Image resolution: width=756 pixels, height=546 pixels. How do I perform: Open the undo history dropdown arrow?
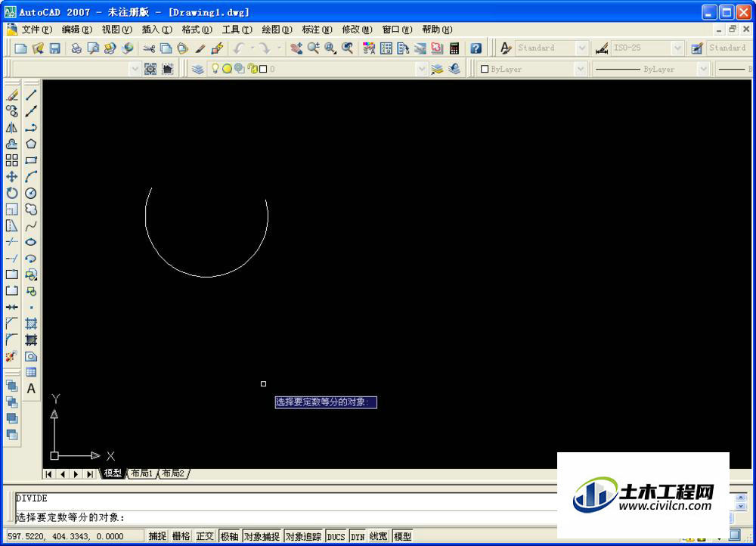click(x=253, y=48)
